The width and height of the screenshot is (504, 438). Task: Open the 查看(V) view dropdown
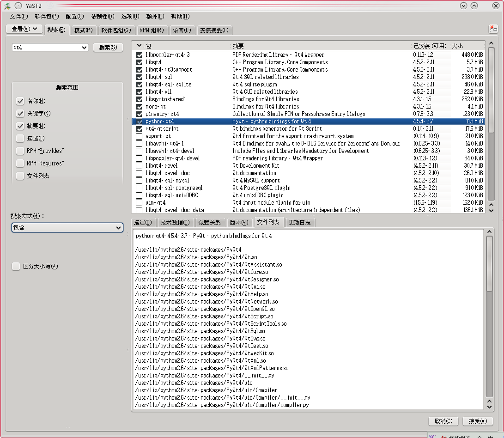(24, 29)
